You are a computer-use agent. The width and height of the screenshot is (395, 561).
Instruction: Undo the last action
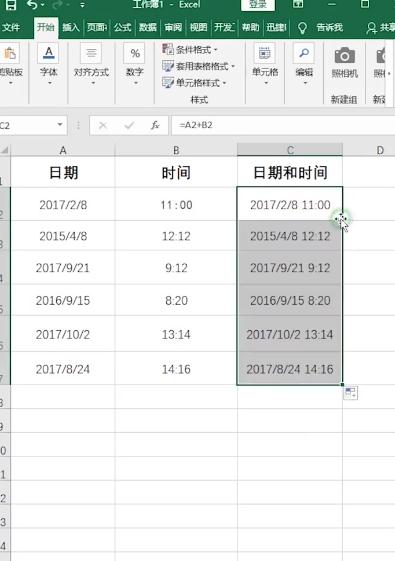[32, 5]
